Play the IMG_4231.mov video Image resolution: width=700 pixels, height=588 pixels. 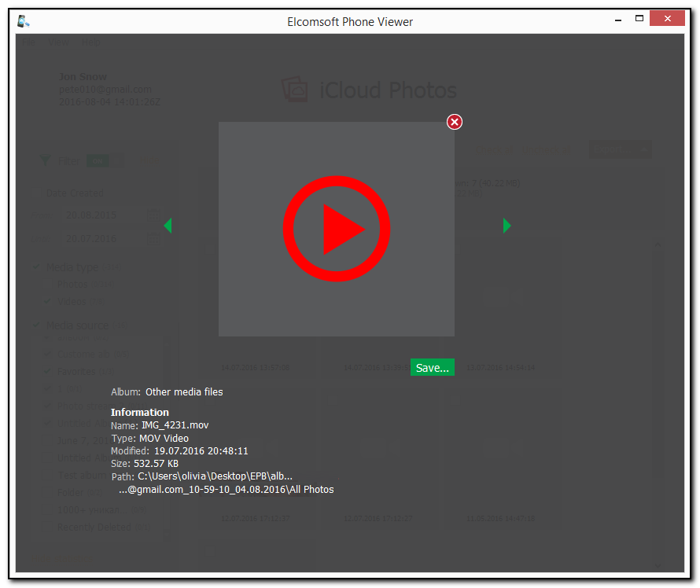[337, 229]
